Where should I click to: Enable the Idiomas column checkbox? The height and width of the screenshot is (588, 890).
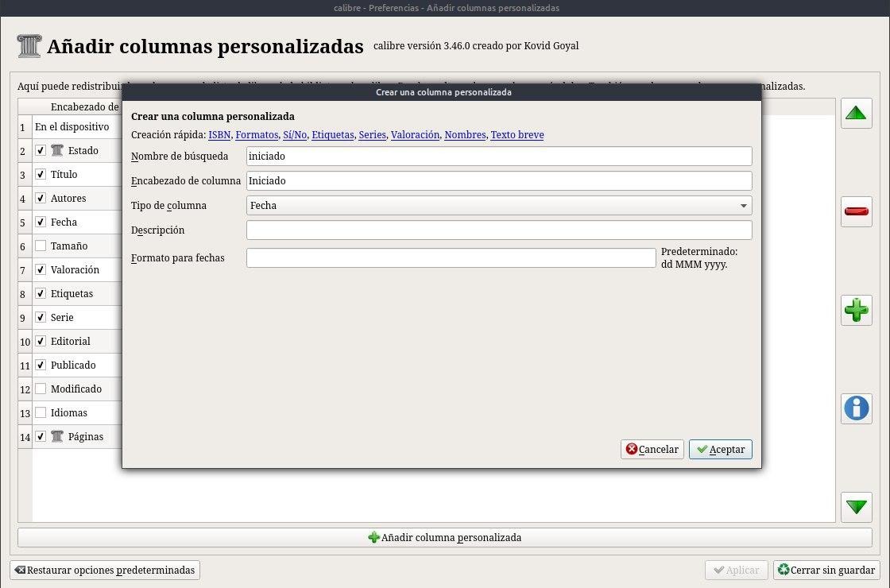coord(41,412)
